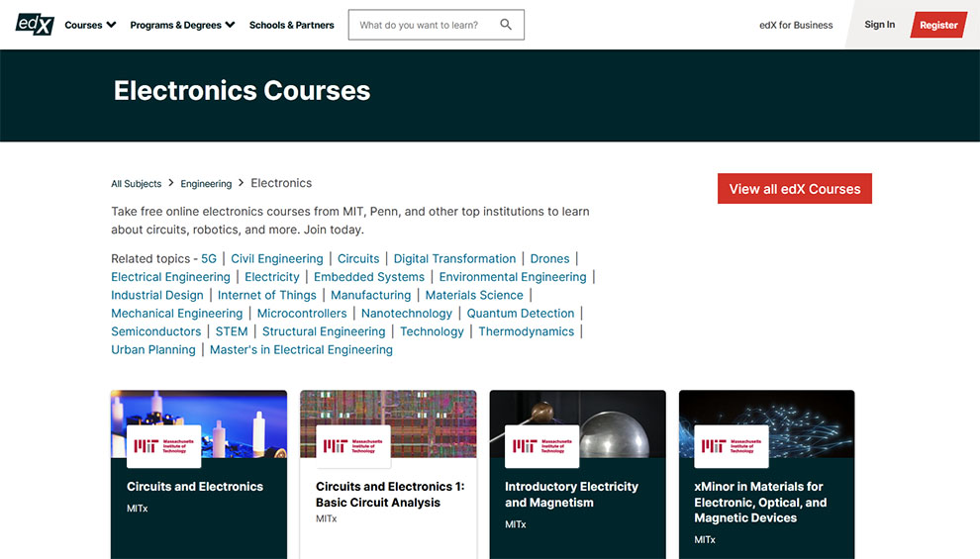
Task: Go to Engineering breadcrumb
Action: click(206, 184)
